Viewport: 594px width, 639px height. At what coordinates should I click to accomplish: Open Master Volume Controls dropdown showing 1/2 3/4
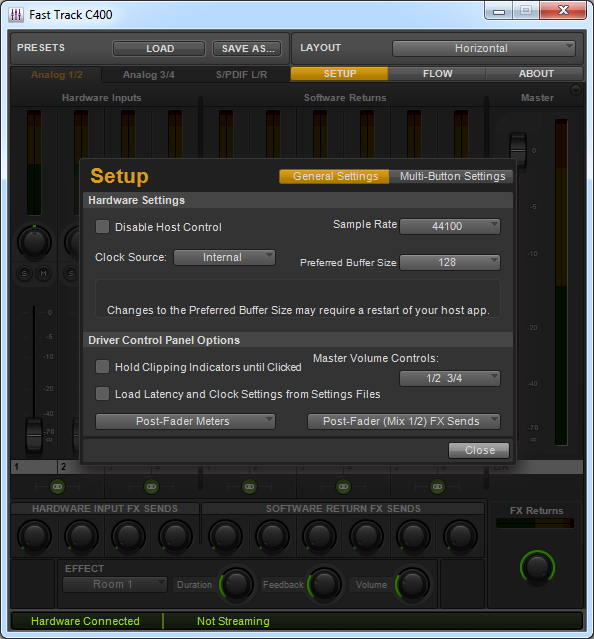point(450,378)
